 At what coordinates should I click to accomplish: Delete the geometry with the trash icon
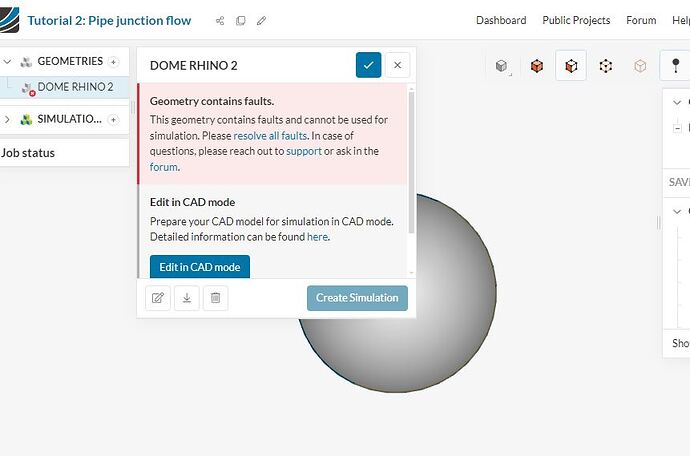point(216,297)
